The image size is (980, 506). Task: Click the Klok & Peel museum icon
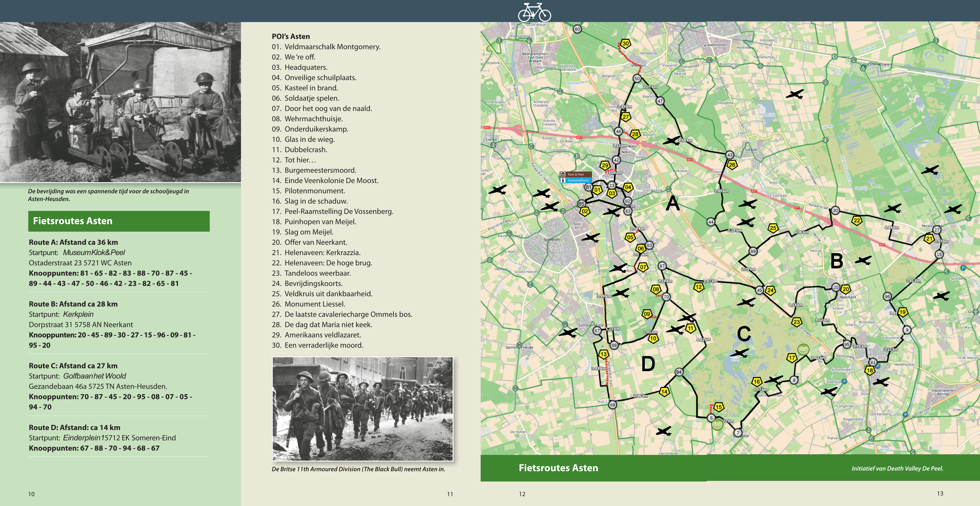click(x=563, y=175)
